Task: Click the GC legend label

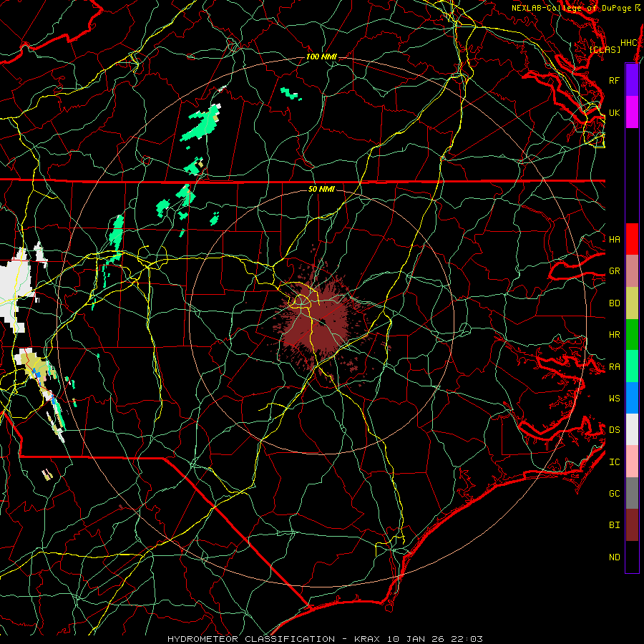Action: 615,494
